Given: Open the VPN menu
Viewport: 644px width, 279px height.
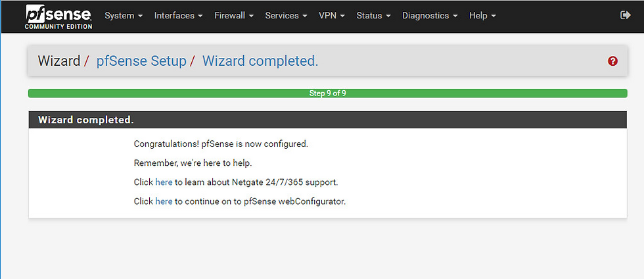Looking at the screenshot, I should click(332, 16).
